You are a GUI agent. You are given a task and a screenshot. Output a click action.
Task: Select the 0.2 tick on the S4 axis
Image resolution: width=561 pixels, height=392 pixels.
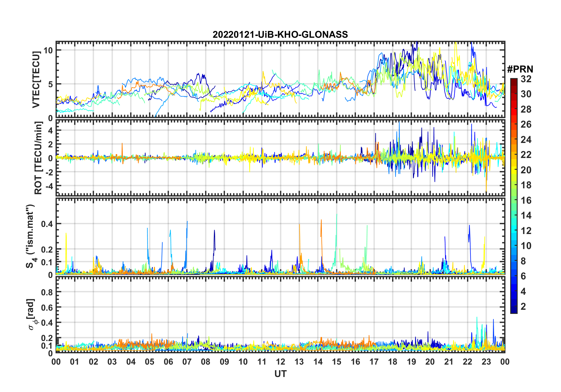pyautogui.click(x=47, y=250)
